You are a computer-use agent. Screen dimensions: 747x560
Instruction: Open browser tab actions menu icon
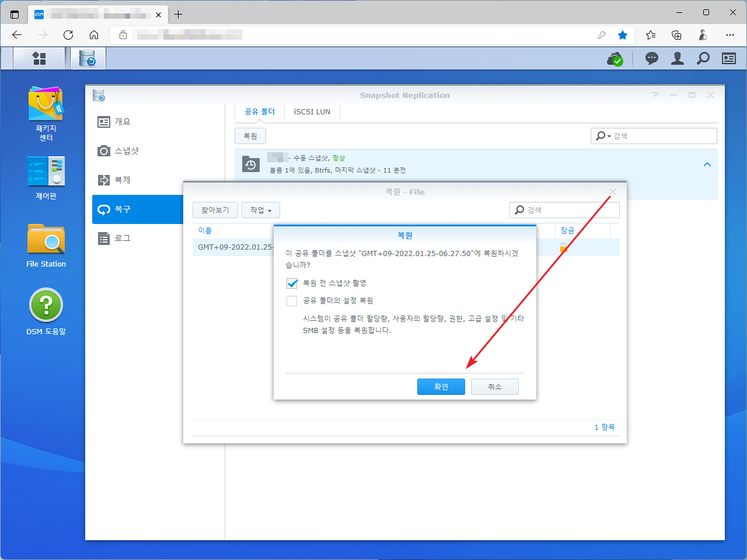pyautogui.click(x=15, y=15)
